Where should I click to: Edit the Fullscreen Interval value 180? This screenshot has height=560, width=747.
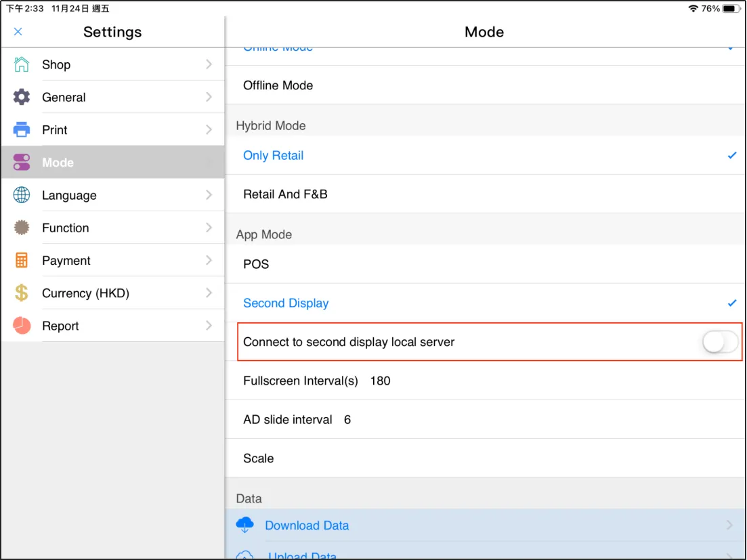coord(380,381)
